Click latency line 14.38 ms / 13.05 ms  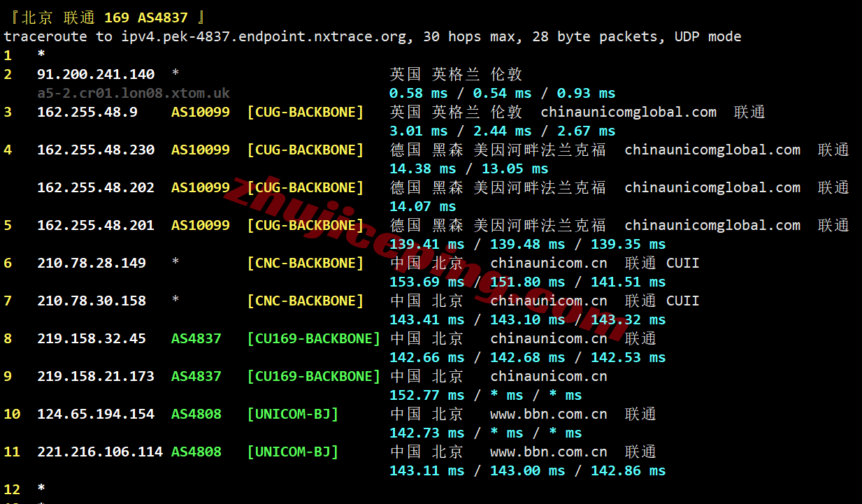tap(469, 168)
